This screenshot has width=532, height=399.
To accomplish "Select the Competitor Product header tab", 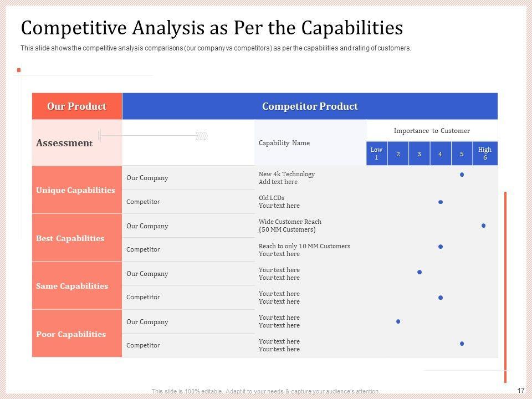I will [310, 106].
